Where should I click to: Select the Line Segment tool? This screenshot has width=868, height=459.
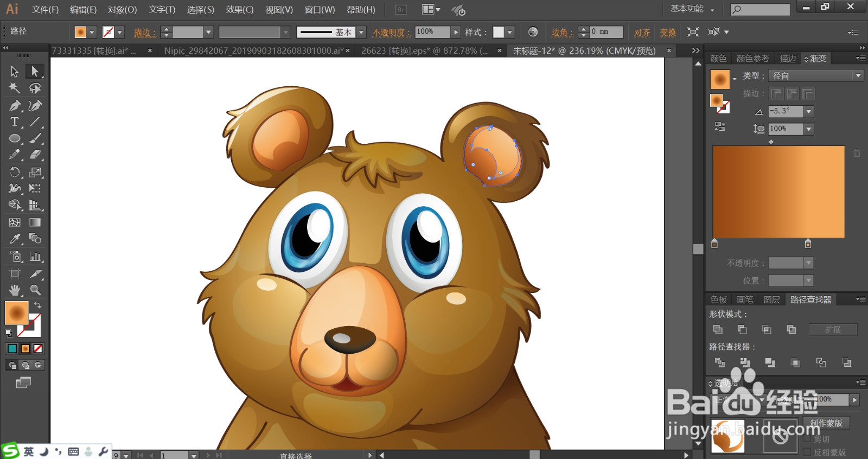click(35, 122)
